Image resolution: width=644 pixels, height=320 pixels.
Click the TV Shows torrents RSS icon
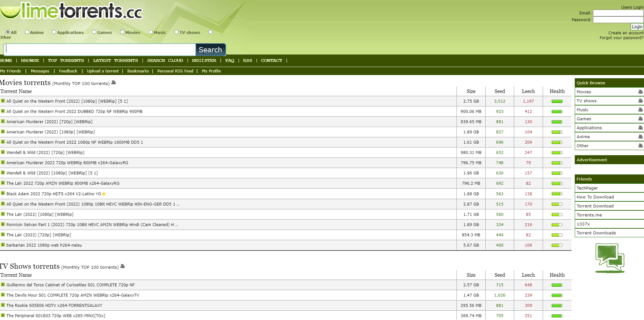122,266
